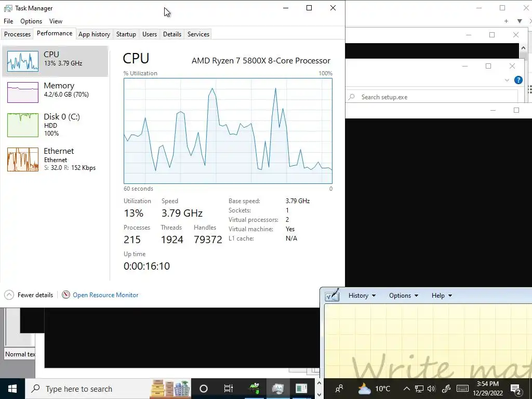Open Options dropdown in Math Input Panel
532x399 pixels.
click(403, 296)
